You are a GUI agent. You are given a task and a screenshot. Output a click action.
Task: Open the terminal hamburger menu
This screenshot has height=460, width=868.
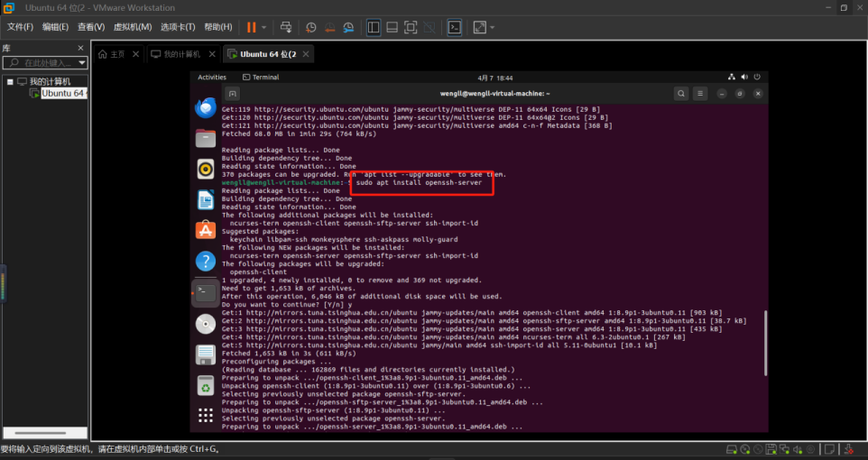[700, 94]
